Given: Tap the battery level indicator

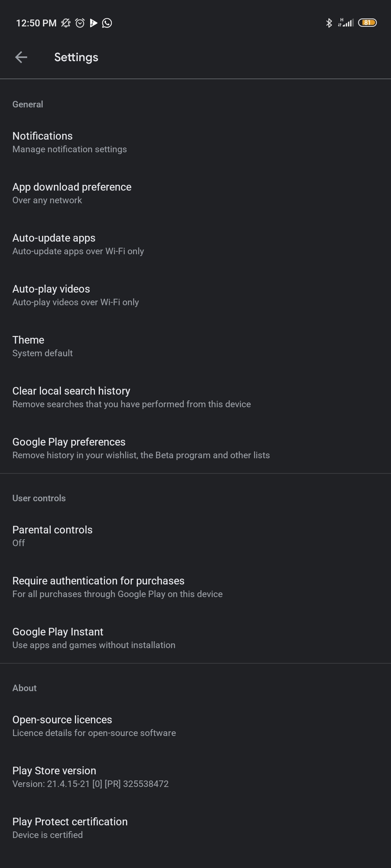Looking at the screenshot, I should coord(367,23).
